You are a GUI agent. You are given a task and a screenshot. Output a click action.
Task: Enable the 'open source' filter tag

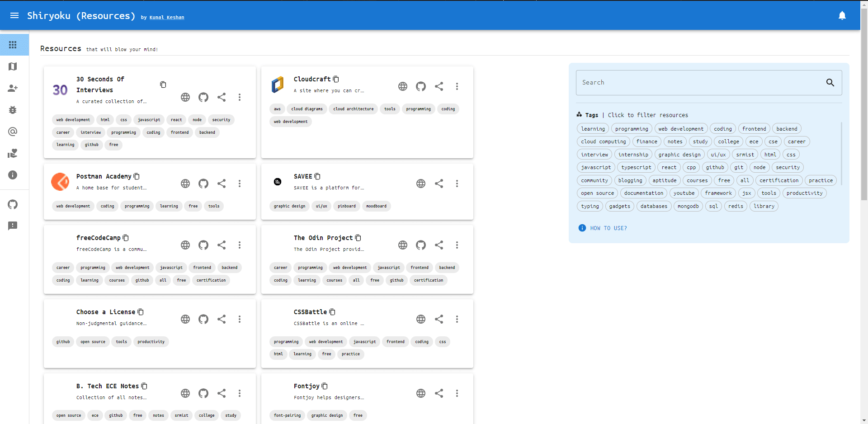597,193
